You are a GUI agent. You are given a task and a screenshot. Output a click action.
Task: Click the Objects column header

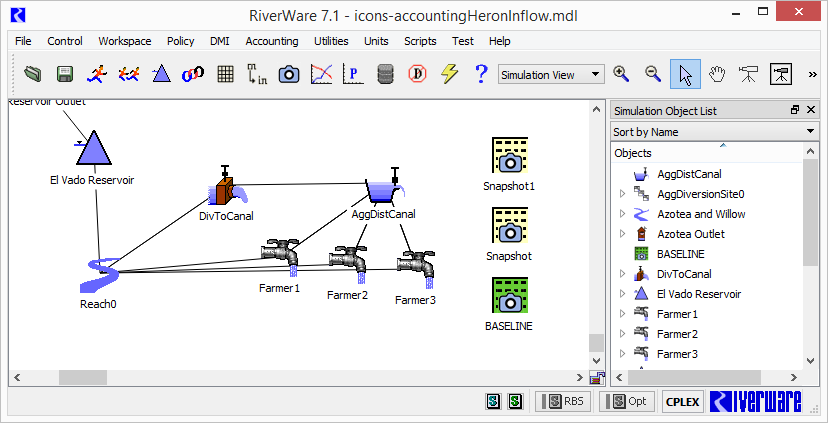(707, 153)
